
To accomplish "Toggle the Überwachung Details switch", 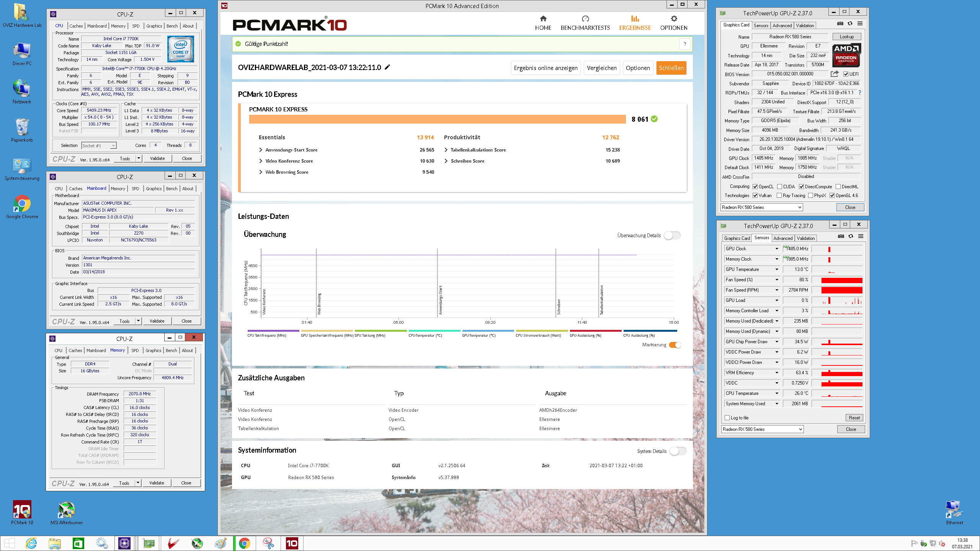I will coord(672,235).
